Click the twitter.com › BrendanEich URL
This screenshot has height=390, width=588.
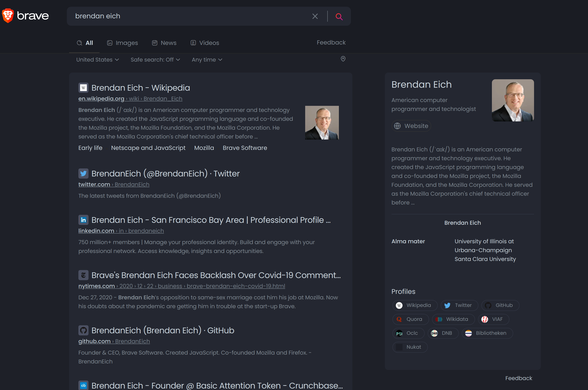click(114, 184)
